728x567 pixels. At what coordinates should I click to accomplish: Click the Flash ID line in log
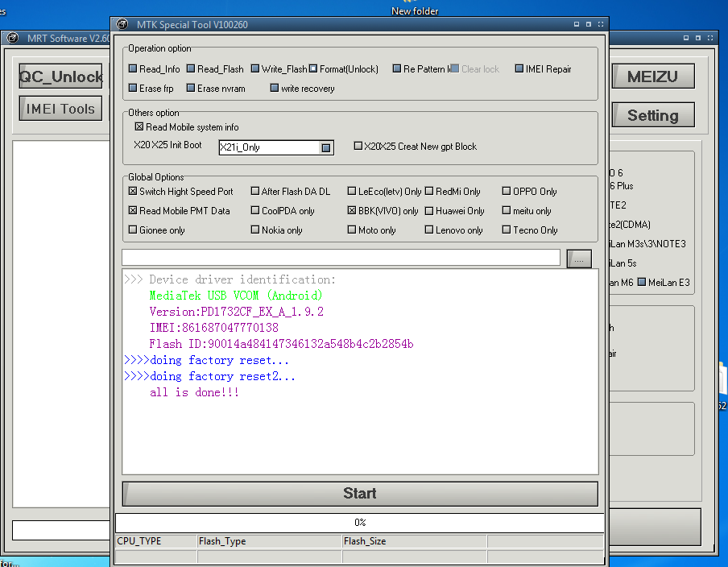click(281, 344)
